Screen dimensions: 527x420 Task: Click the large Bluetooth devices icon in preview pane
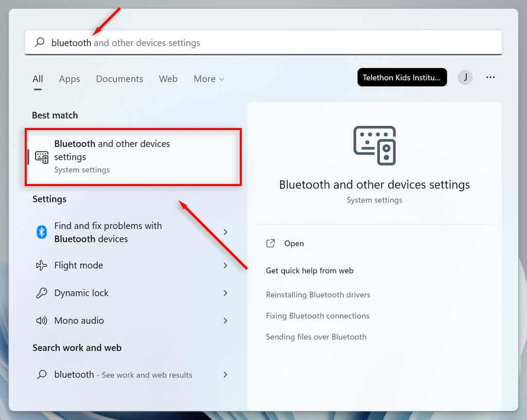pyautogui.click(x=374, y=145)
